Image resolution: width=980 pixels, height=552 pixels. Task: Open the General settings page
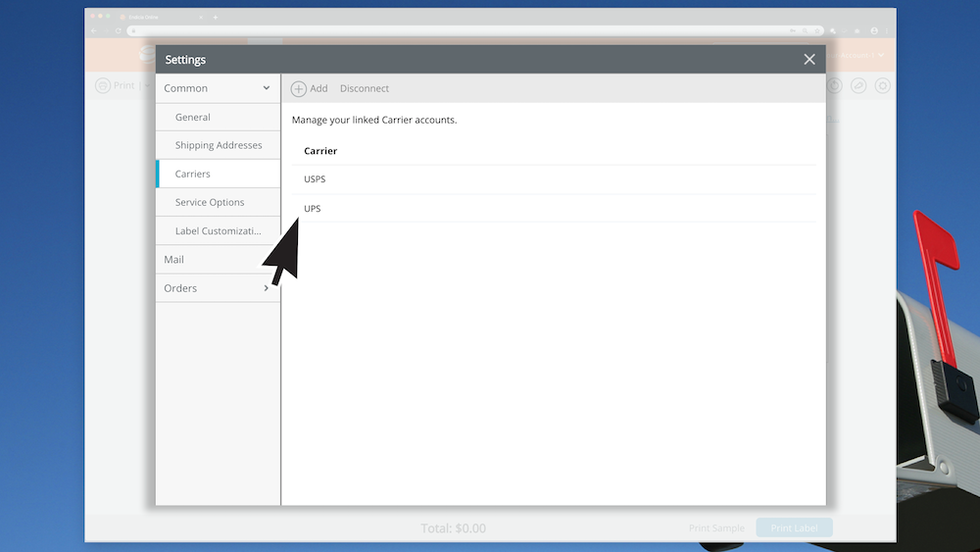(x=193, y=118)
